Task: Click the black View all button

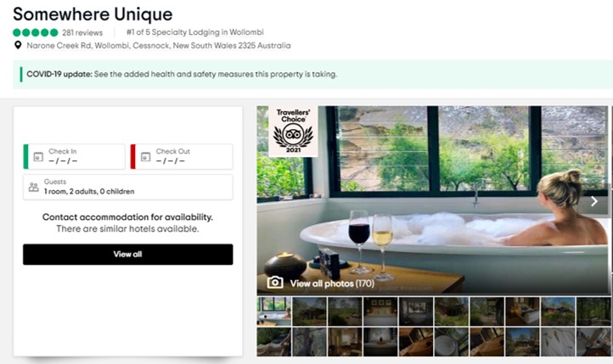Action: 128,255
